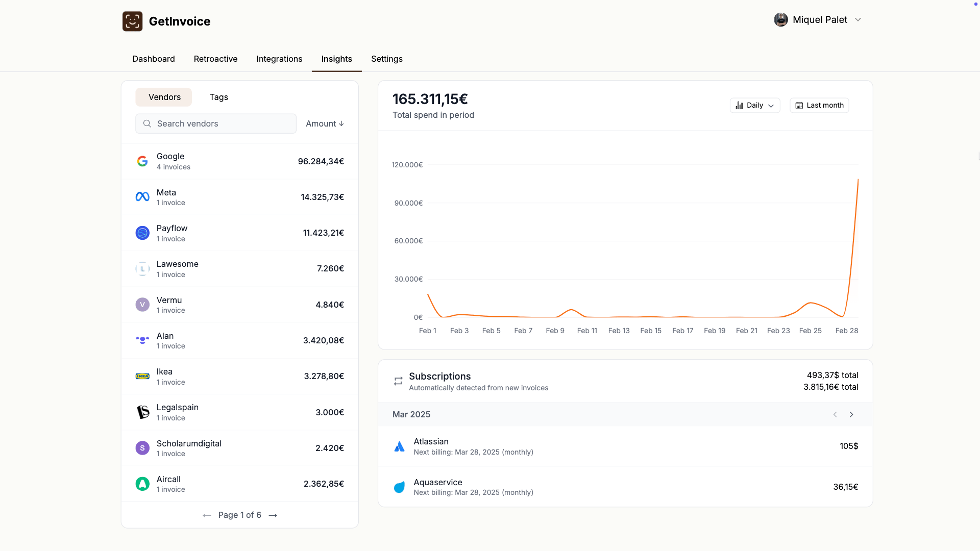Expand the user account menu chevron
The width and height of the screenshot is (980, 551).
pyautogui.click(x=858, y=20)
